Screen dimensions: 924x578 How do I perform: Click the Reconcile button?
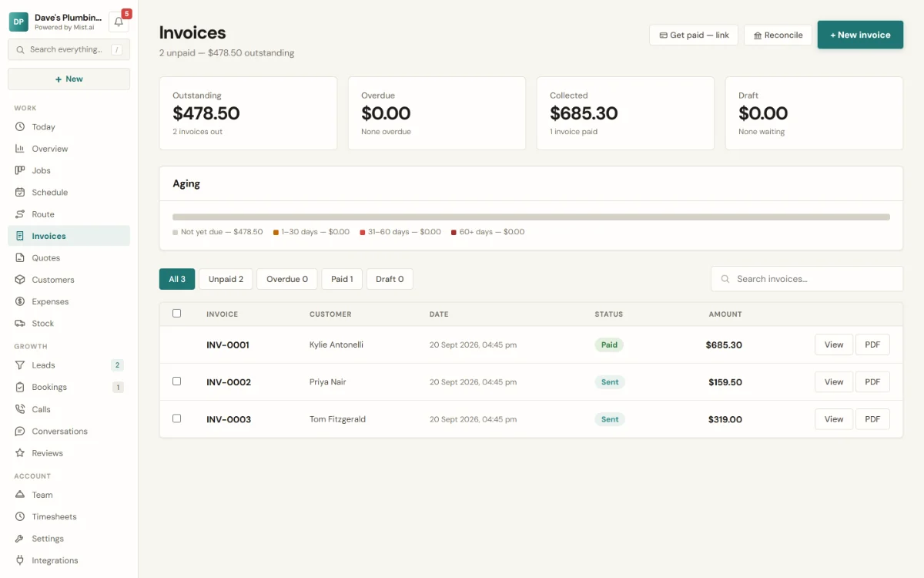click(x=778, y=35)
